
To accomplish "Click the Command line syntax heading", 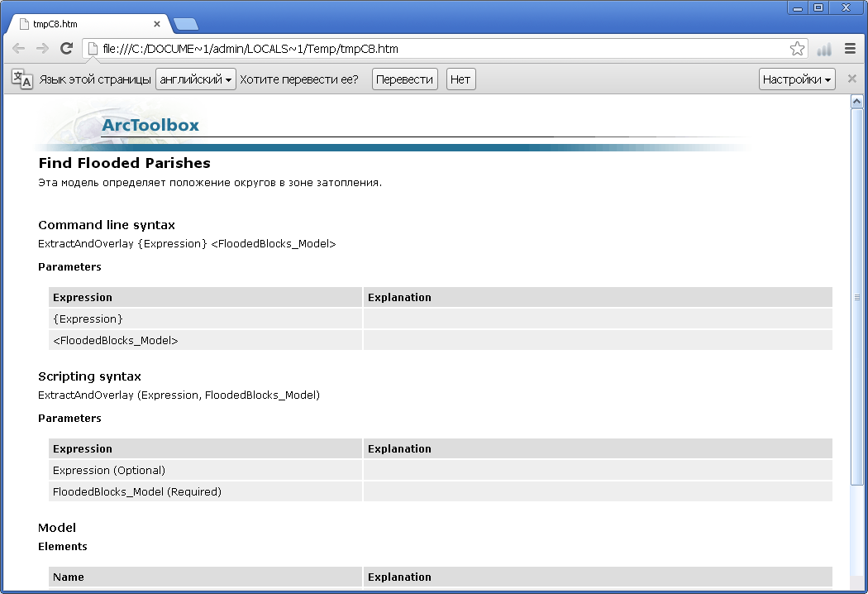I will coord(107,225).
